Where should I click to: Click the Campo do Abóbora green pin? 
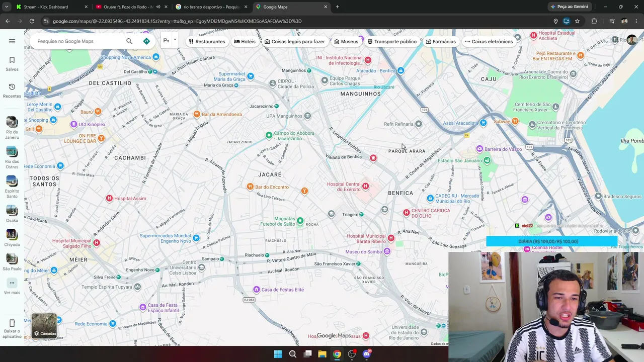click(269, 135)
